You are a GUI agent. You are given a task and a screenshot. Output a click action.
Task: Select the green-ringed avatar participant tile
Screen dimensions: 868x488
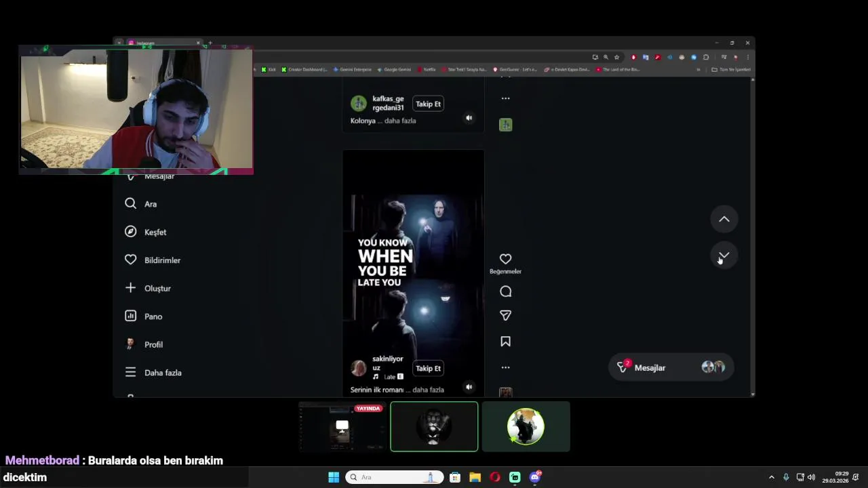click(x=526, y=426)
